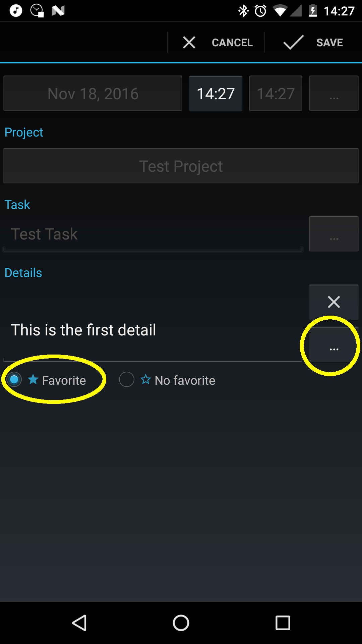Viewport: 362px width, 644px height.
Task: Tap the filled star beside Favorite
Action: (33, 379)
